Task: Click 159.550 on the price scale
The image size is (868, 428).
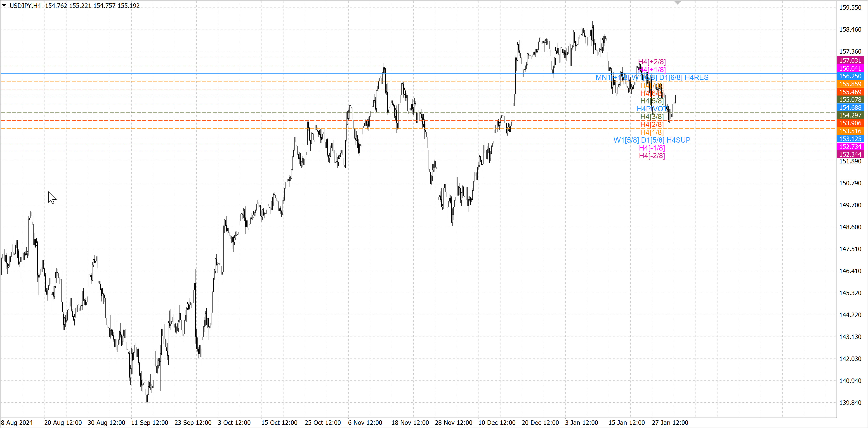Action: click(850, 7)
